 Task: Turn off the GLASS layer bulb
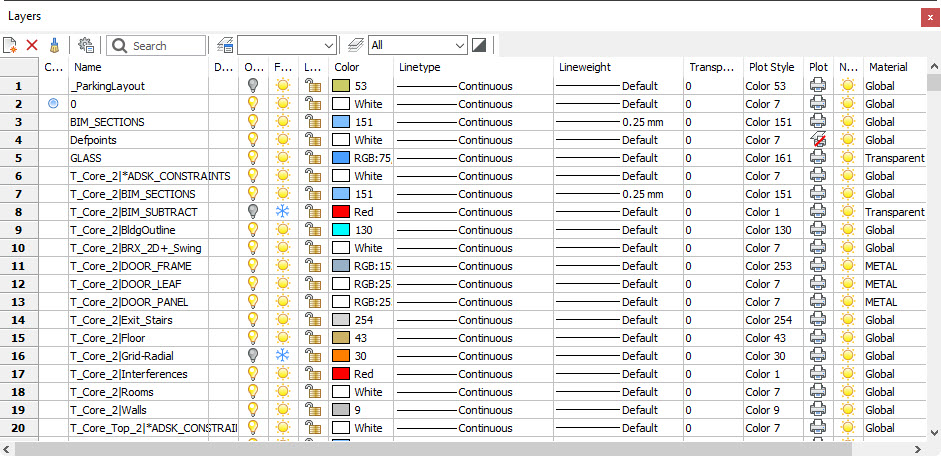coord(253,158)
